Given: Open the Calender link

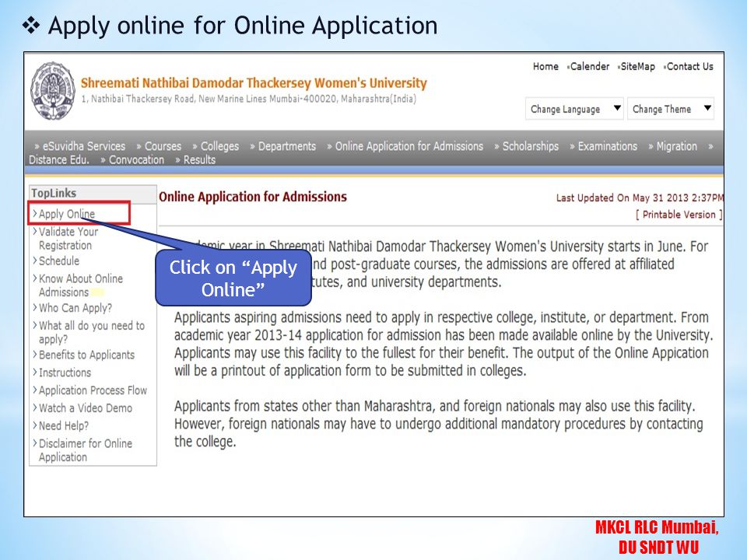Looking at the screenshot, I should pyautogui.click(x=590, y=67).
